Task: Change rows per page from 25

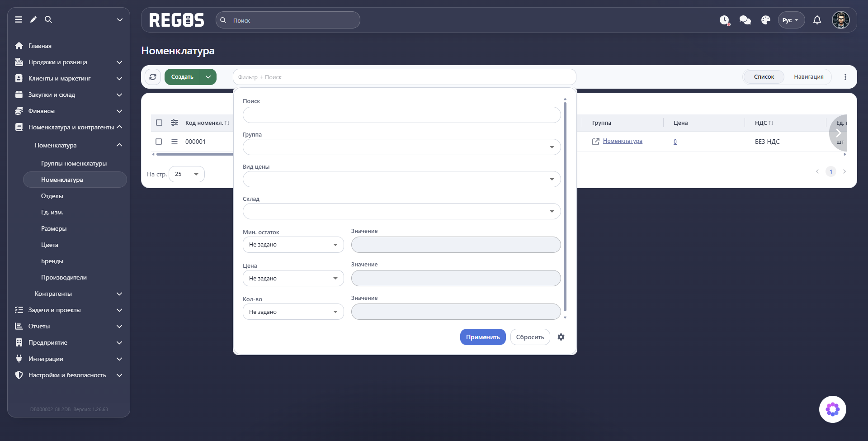Action: (187, 174)
